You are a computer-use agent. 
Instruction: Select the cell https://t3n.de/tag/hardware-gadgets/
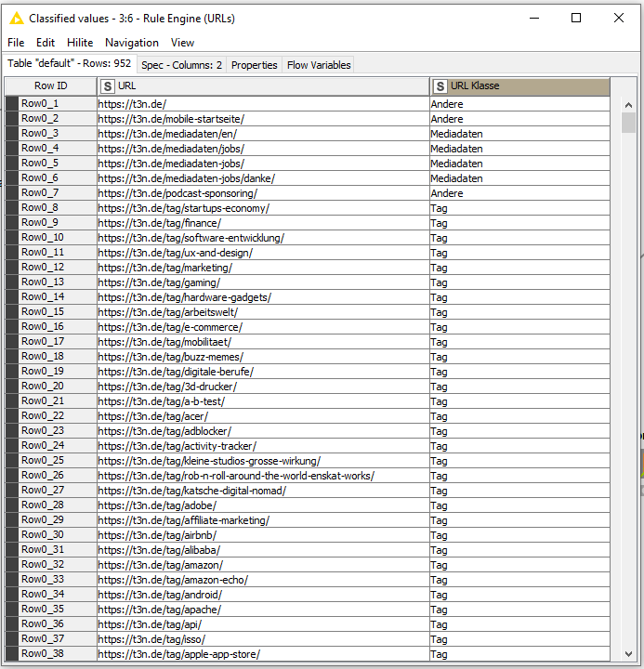tap(263, 297)
